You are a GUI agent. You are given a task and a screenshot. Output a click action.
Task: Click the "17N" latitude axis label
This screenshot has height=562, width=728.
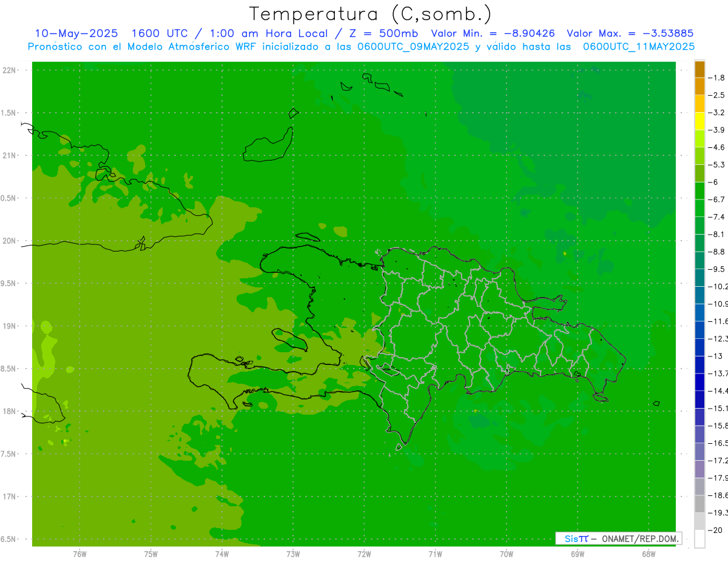click(x=10, y=497)
